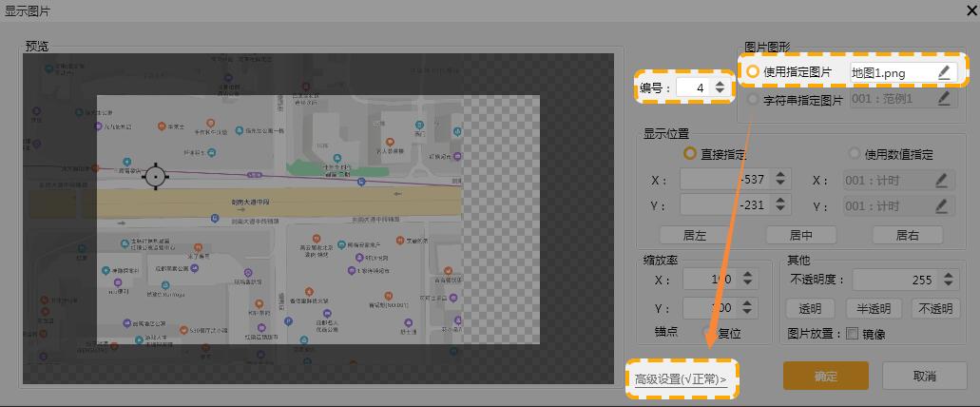This screenshot has width=980, height=407.
Task: Click the Y position input field -231
Action: coord(724,205)
